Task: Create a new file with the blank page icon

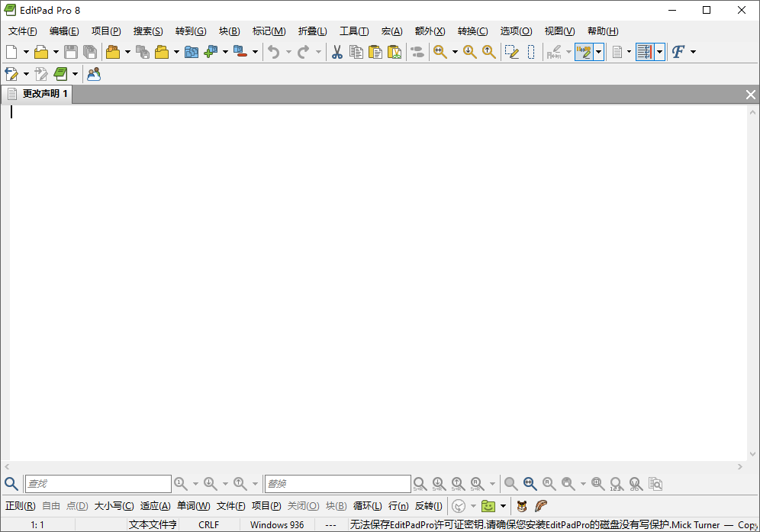Action: point(11,52)
